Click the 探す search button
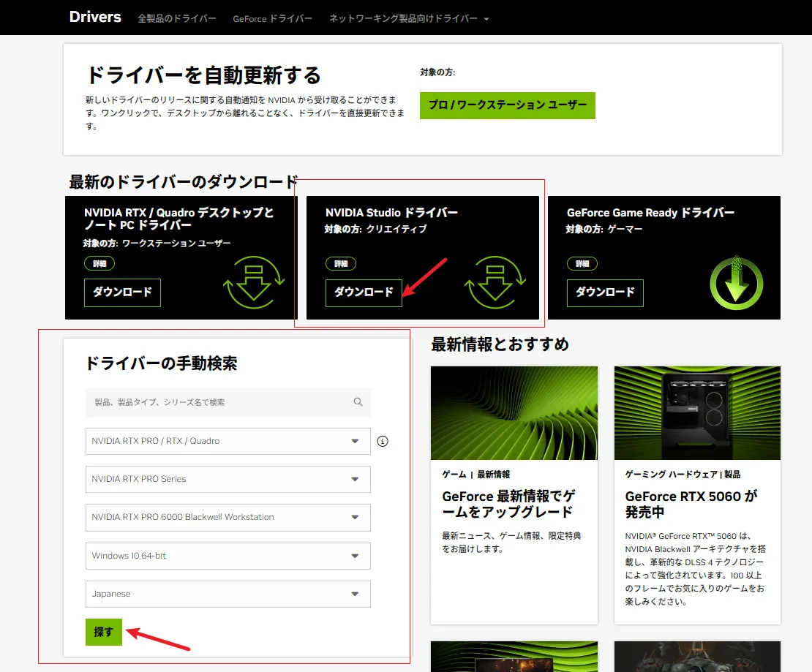Screen dimensions: 812x672 click(103, 632)
